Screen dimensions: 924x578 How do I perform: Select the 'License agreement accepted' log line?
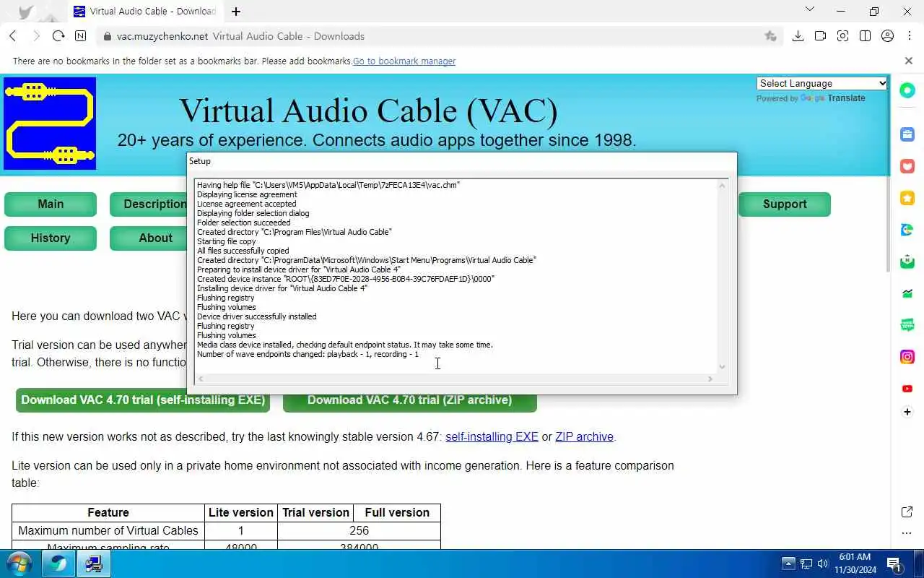[x=247, y=204]
